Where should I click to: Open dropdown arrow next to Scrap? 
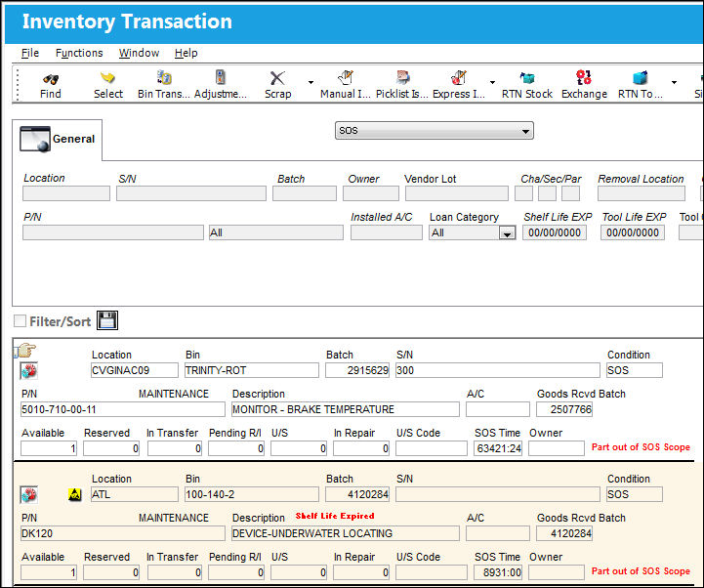[311, 83]
